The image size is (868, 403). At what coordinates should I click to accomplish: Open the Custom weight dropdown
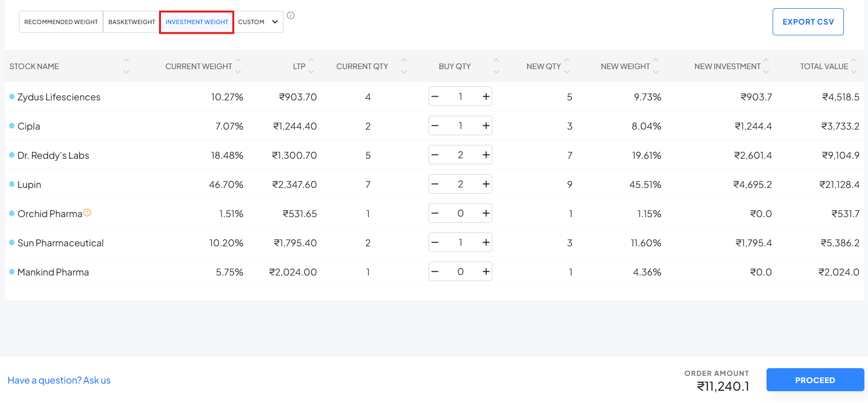[x=258, y=22]
